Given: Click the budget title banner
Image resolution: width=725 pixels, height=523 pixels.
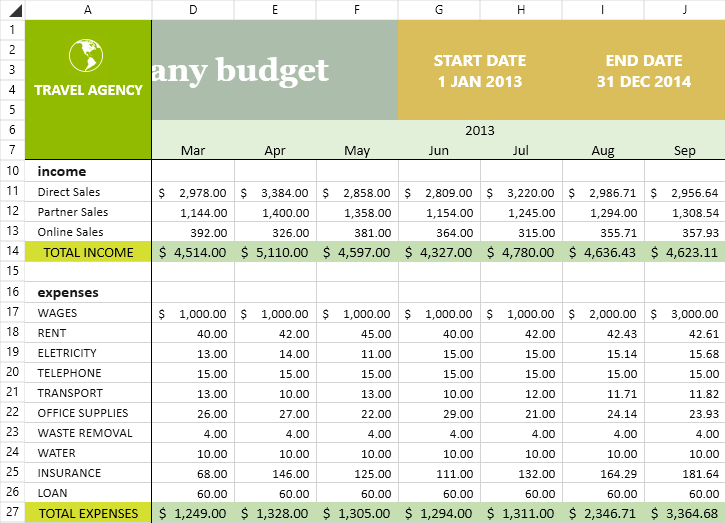Looking at the screenshot, I should pyautogui.click(x=274, y=70).
